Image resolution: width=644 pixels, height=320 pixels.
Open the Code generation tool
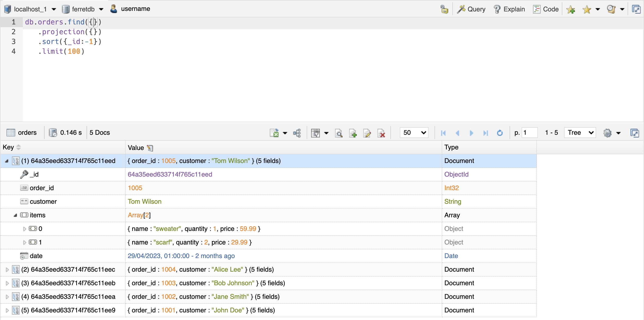pos(546,9)
